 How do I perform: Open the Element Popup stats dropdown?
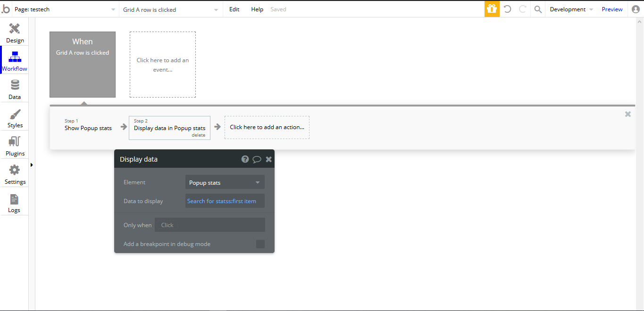pyautogui.click(x=225, y=182)
